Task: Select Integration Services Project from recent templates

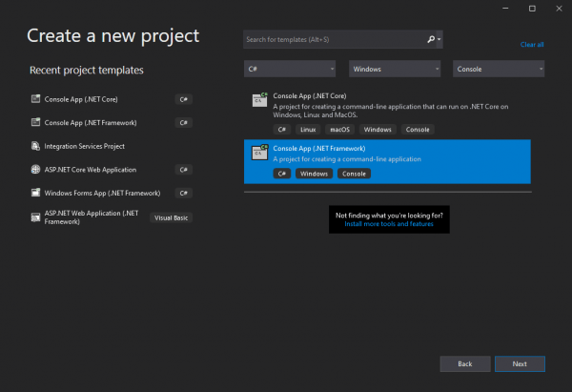Action: [85, 146]
